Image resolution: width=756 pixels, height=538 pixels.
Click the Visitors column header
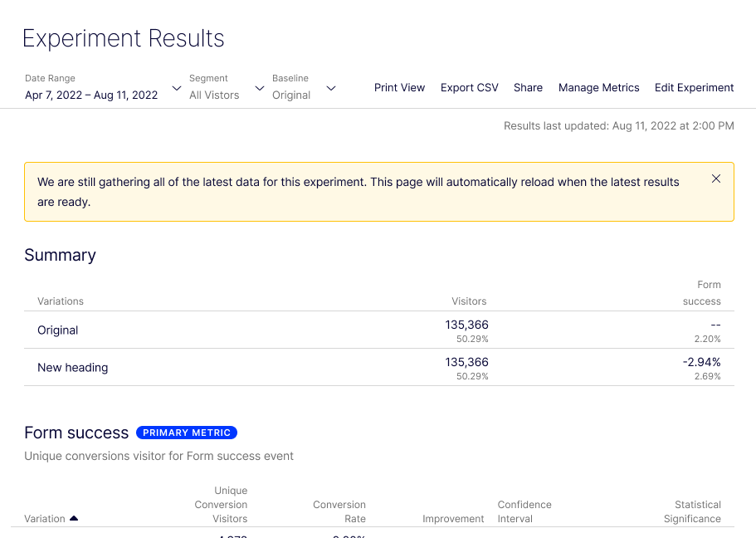[x=469, y=301]
